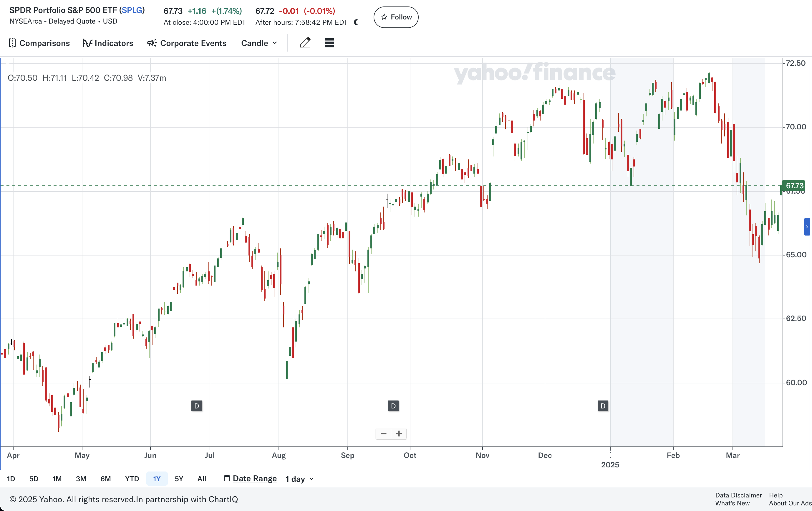Switch to the 6M range tab

pyautogui.click(x=105, y=479)
